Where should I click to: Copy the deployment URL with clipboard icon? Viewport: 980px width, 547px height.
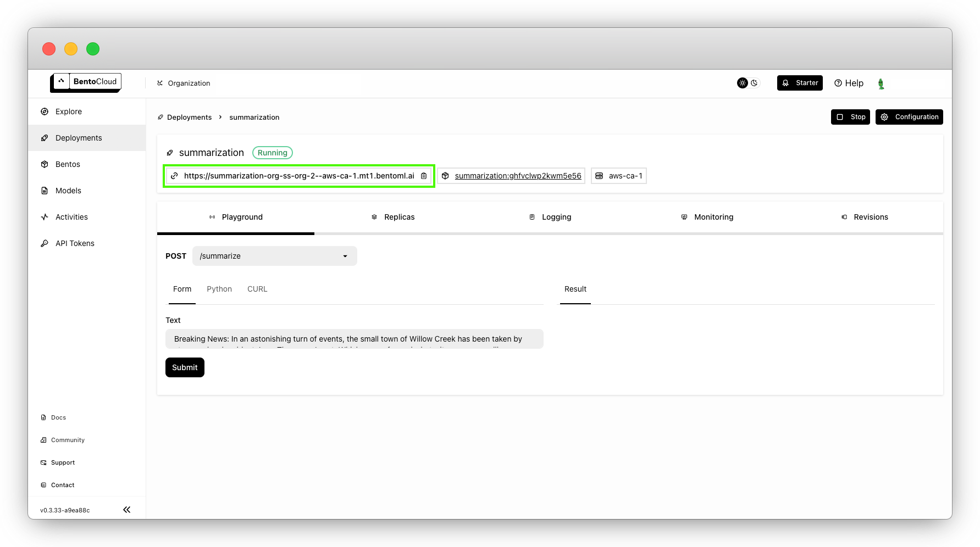(424, 176)
